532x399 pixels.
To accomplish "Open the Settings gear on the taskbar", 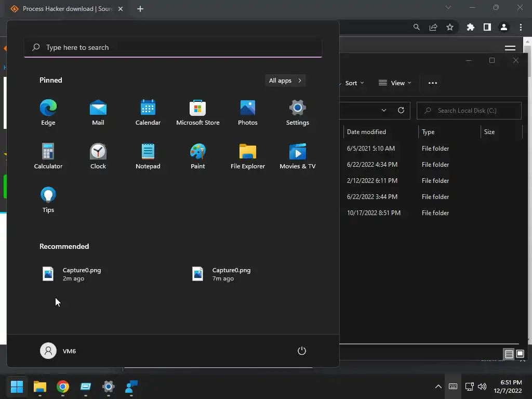I will pos(108,387).
